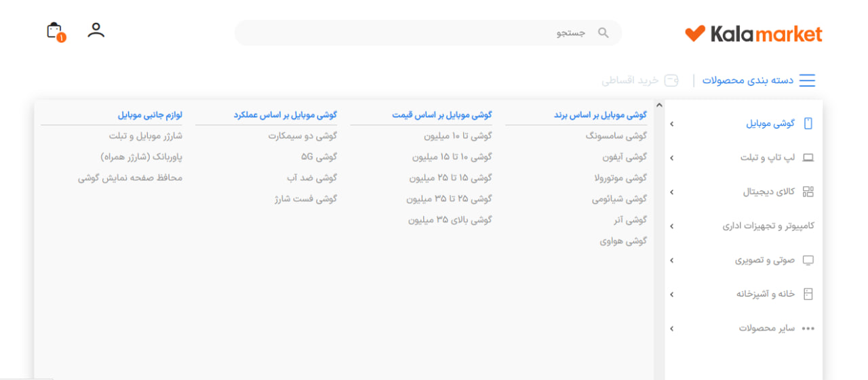Open the گوشی ضد آب link
Screen dimensions: 868x380
click(x=312, y=178)
